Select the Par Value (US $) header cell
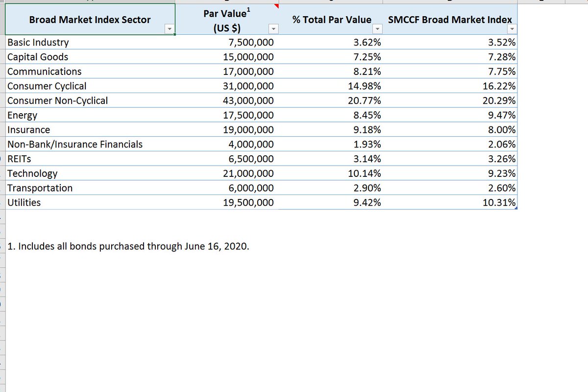The width and height of the screenshot is (588, 392). 227,20
